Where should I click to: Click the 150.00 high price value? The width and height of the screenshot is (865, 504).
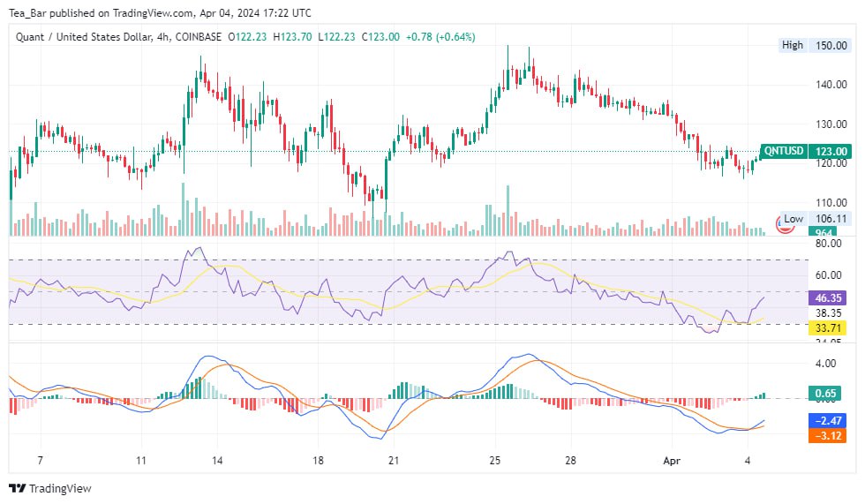[831, 45]
